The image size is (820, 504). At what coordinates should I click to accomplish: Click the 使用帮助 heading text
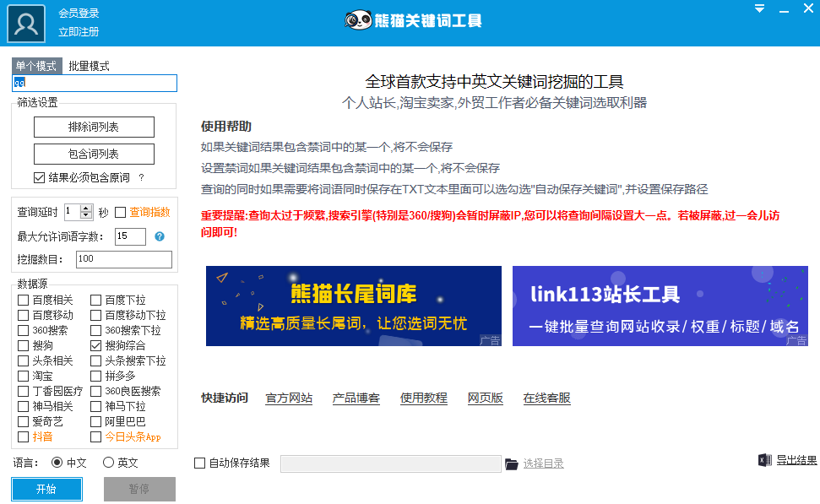(x=226, y=127)
